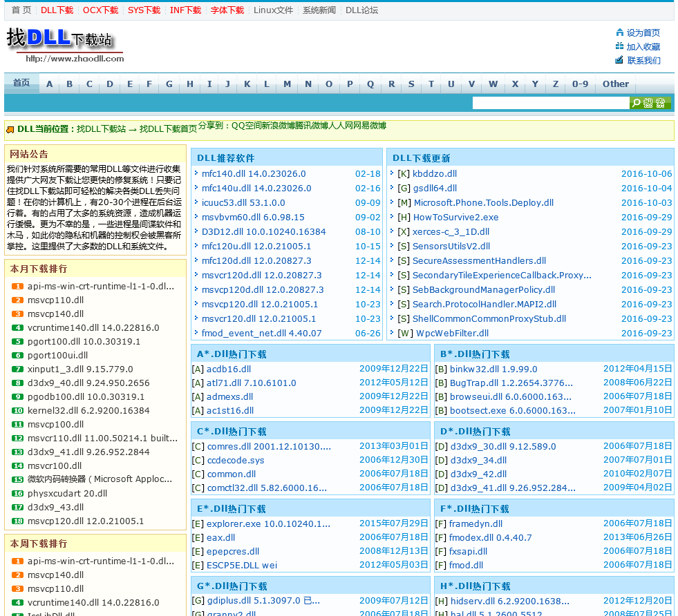Open 系统新闻 in top menu
This screenshot has width=678, height=616.
tap(319, 10)
